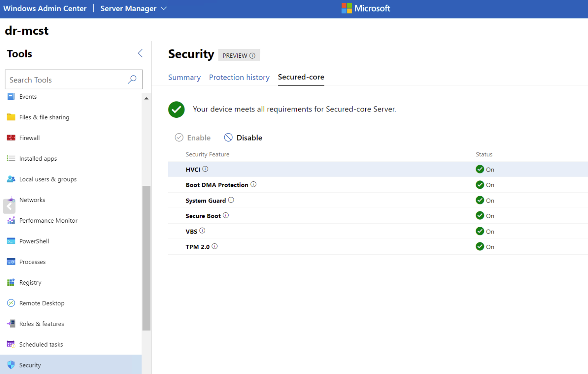The width and height of the screenshot is (588, 374).
Task: Click the info icon in the PREVIEW badge
Action: [x=253, y=55]
